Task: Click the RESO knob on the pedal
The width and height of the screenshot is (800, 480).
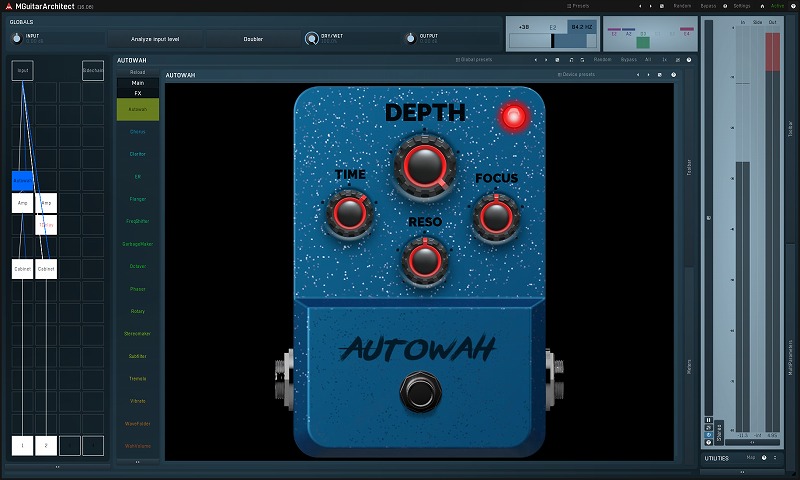Action: point(423,261)
